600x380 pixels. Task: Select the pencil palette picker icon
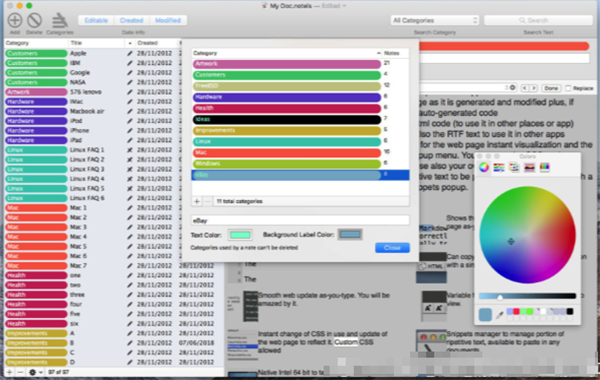tap(545, 167)
